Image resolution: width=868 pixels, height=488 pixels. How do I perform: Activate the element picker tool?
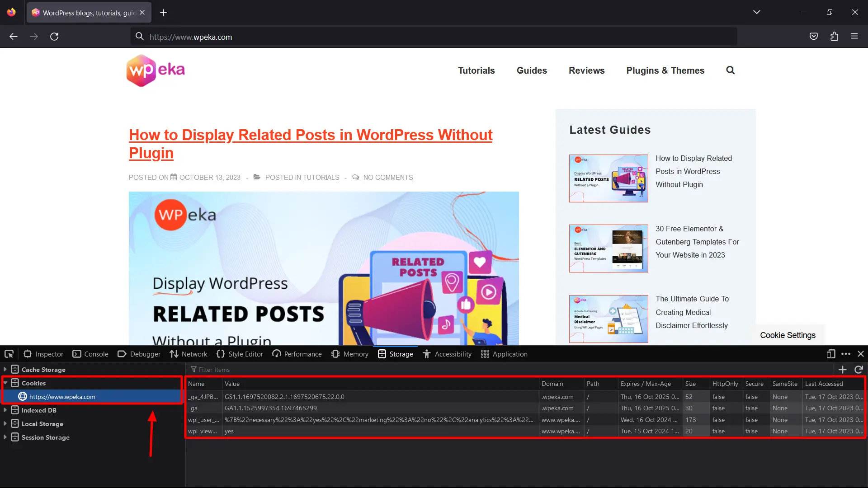tap(9, 354)
